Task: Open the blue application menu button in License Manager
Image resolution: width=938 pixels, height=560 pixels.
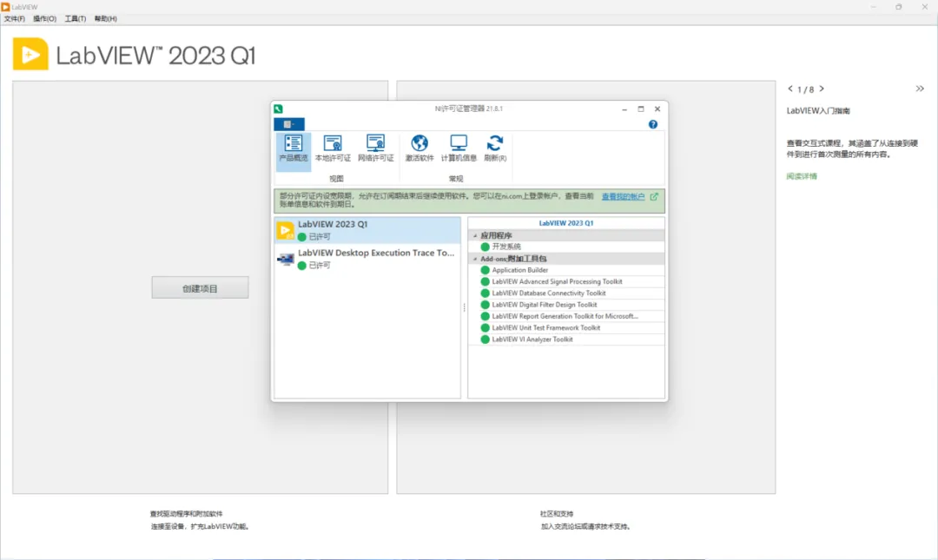Action: pyautogui.click(x=289, y=124)
